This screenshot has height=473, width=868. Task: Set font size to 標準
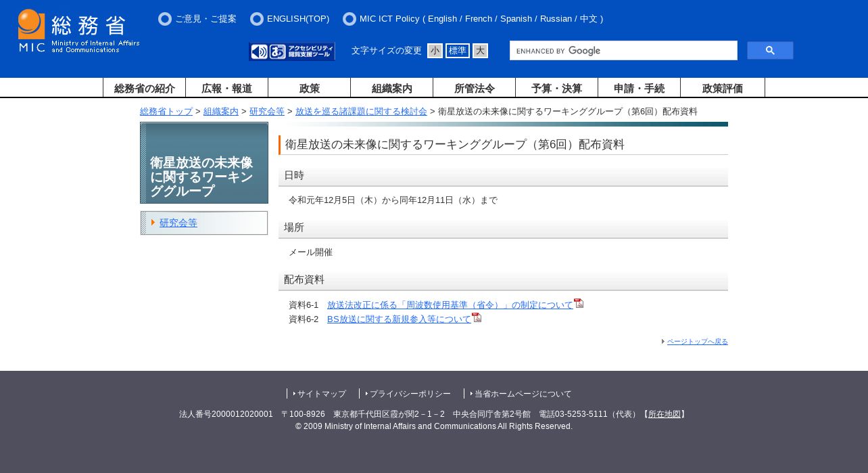click(x=458, y=51)
